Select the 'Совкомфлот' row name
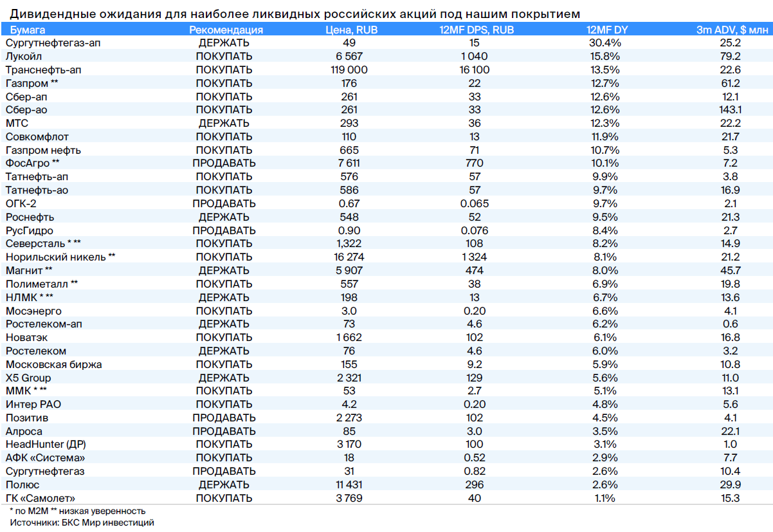773x532 pixels. click(37, 137)
